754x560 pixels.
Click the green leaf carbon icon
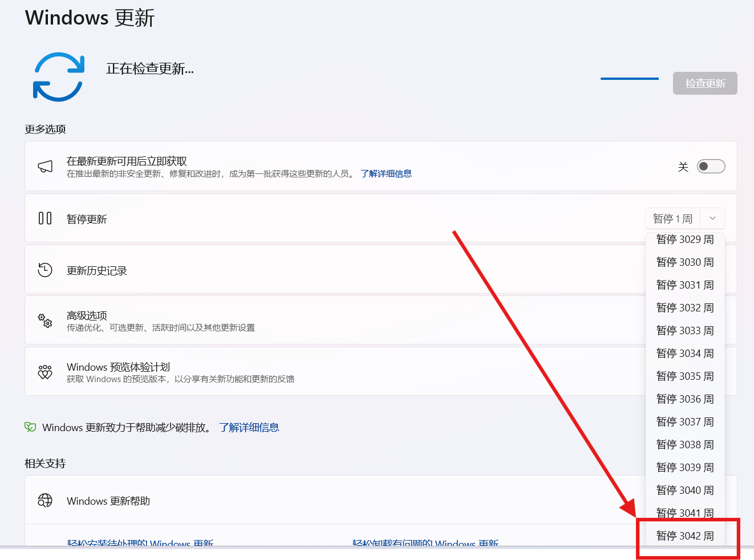coord(30,427)
